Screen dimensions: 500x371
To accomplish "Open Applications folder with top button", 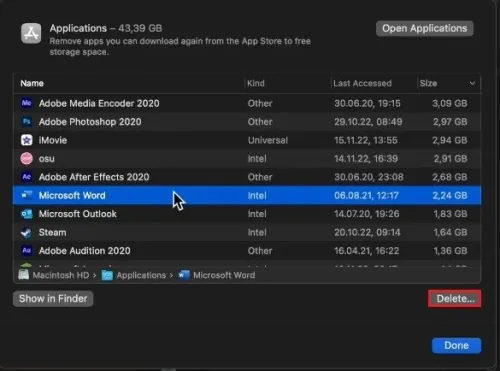I will tap(425, 29).
